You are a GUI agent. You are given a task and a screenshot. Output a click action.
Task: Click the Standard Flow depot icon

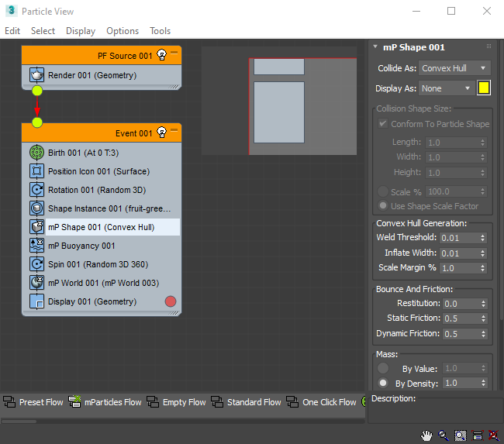tap(217, 402)
